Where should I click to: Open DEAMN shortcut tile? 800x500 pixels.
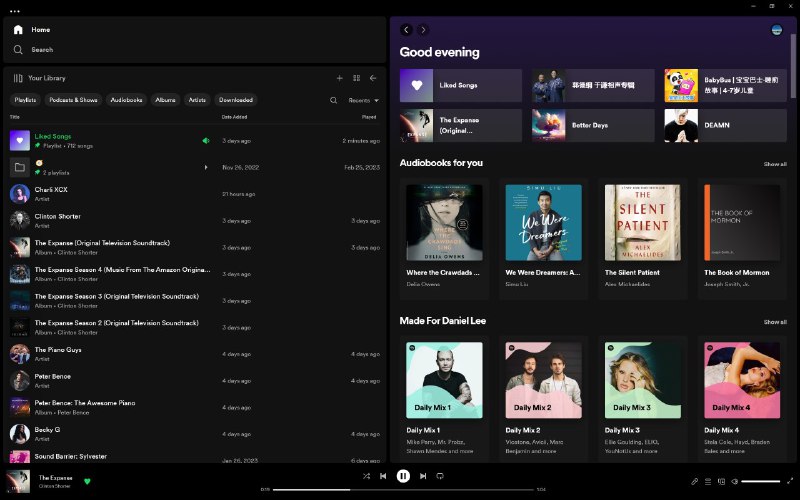tap(726, 125)
